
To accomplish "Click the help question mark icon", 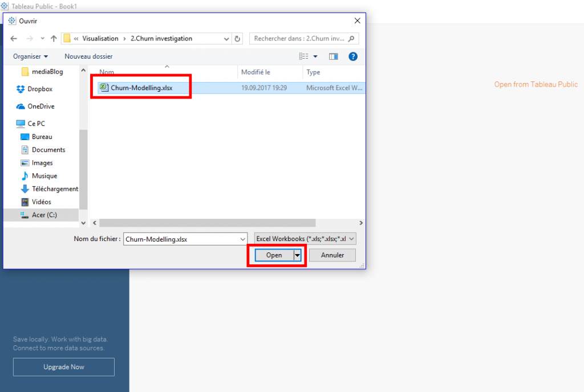I will click(353, 56).
